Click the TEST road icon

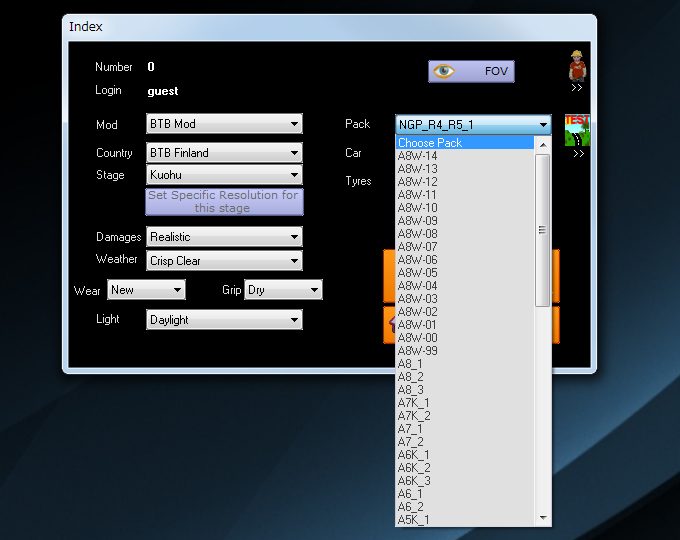(x=576, y=130)
